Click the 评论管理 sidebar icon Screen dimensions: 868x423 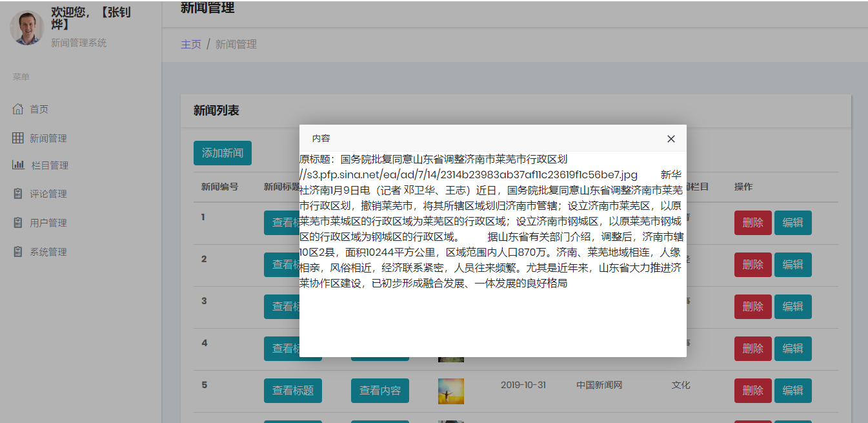click(18, 194)
